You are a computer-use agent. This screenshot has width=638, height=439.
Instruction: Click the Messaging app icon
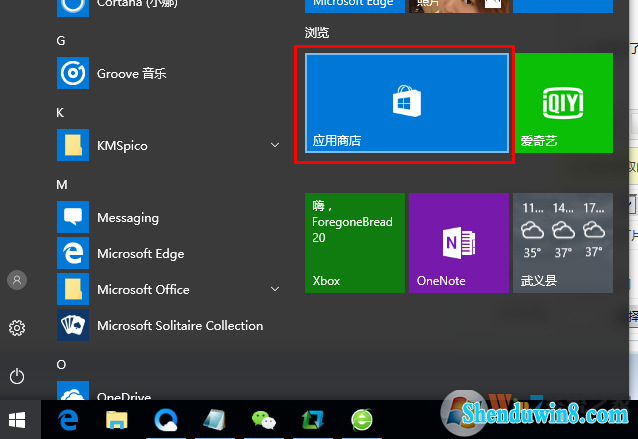73,217
